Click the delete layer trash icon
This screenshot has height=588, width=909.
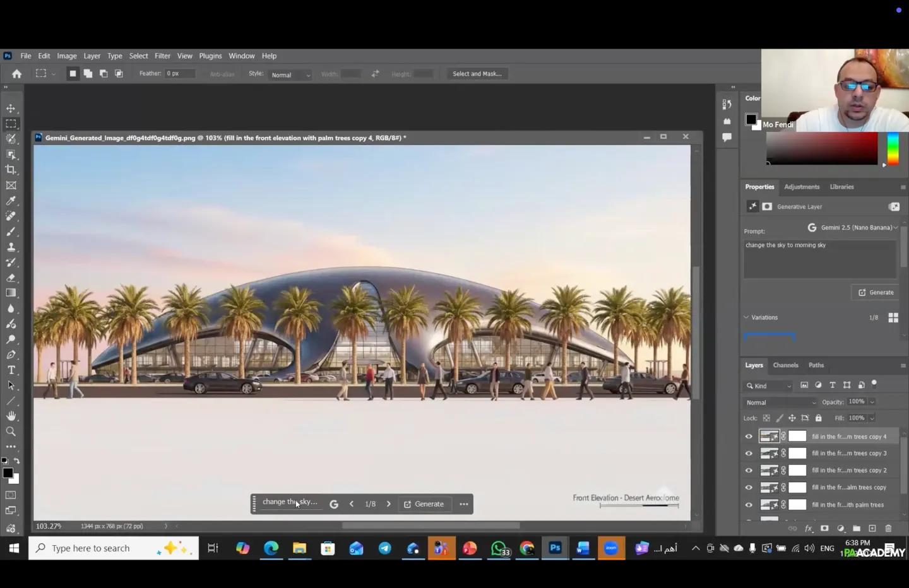888,528
